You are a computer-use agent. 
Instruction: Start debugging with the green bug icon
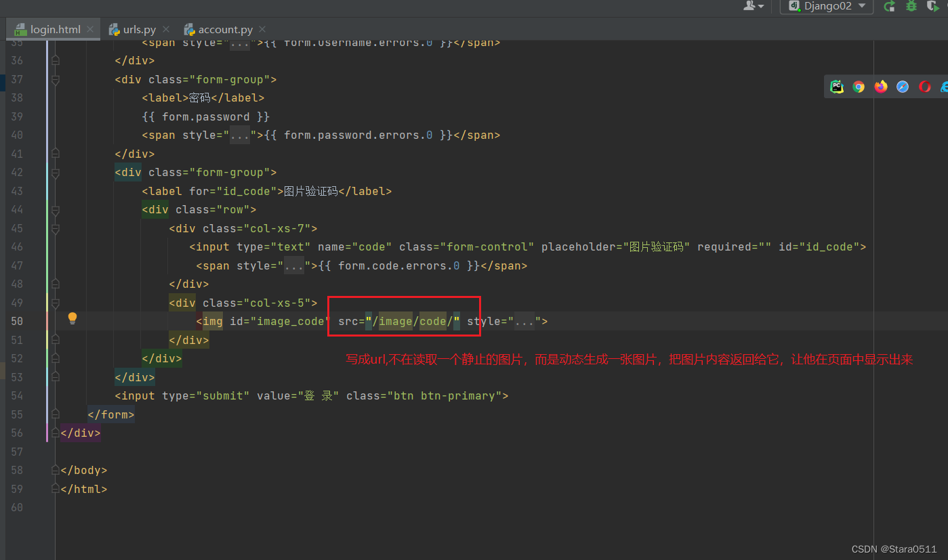(911, 6)
